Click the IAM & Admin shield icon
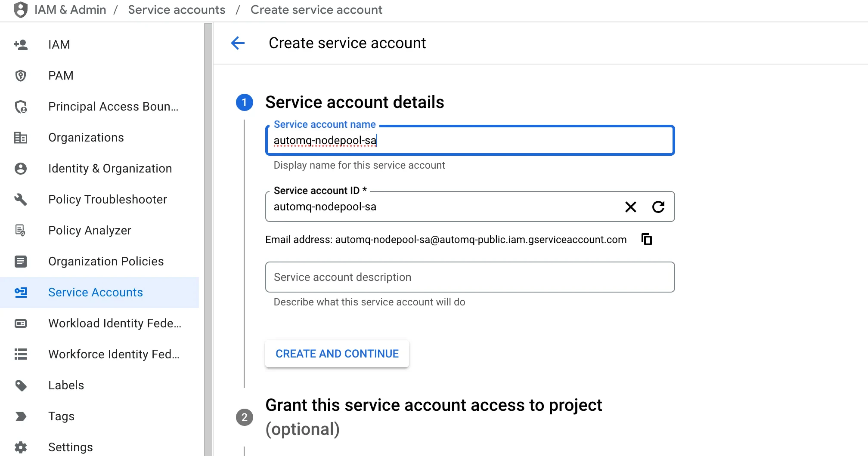The image size is (868, 456). click(20, 10)
